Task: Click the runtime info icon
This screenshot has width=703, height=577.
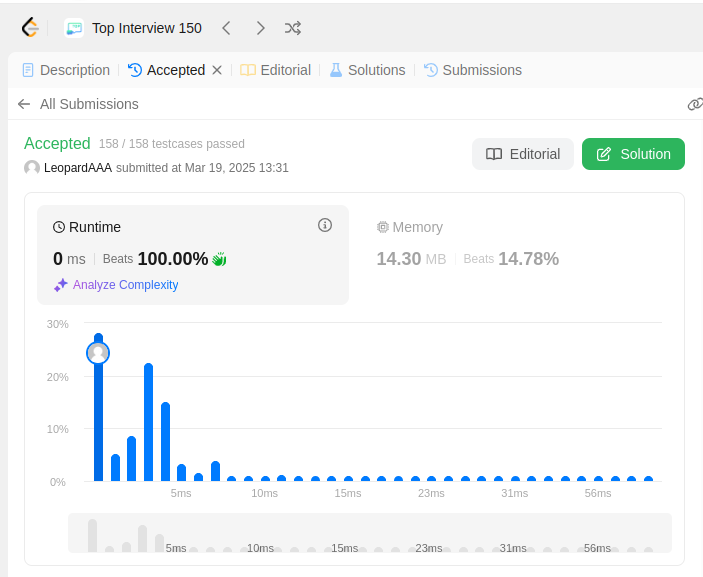Action: [x=325, y=225]
